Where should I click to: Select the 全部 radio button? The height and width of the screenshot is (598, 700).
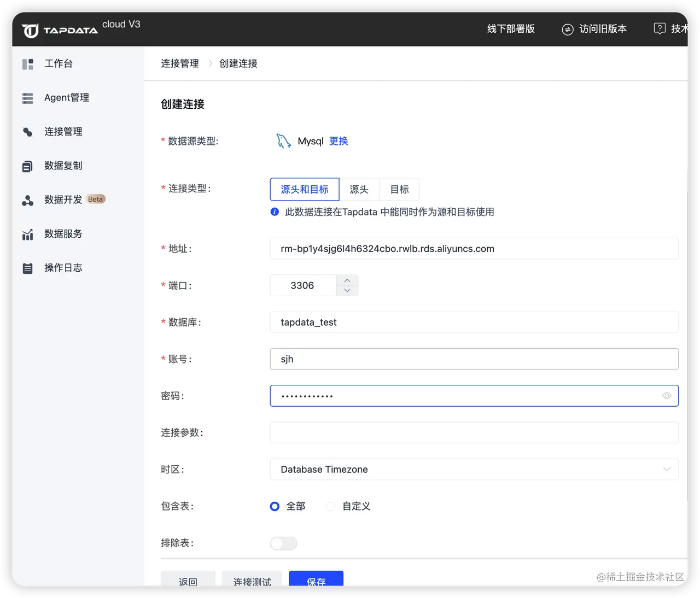click(x=275, y=506)
